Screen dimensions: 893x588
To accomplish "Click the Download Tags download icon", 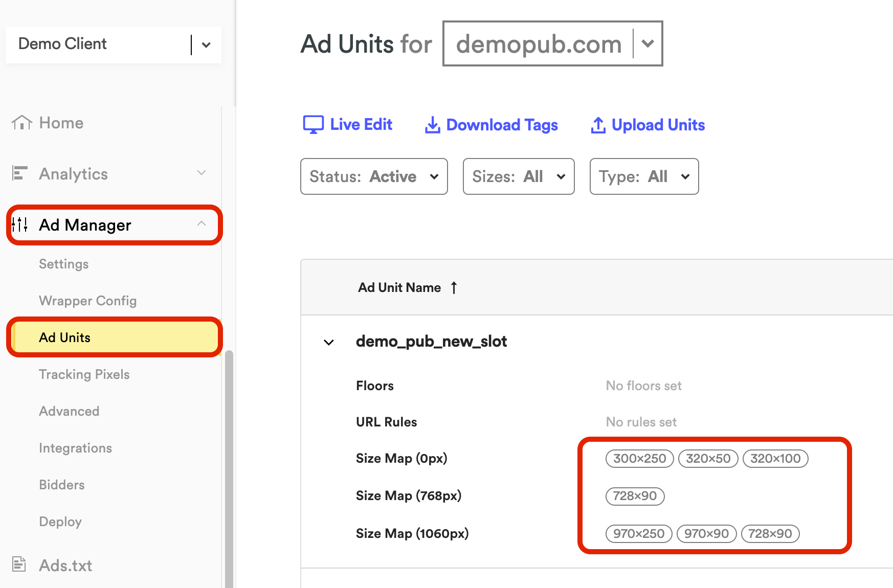I will [x=433, y=125].
